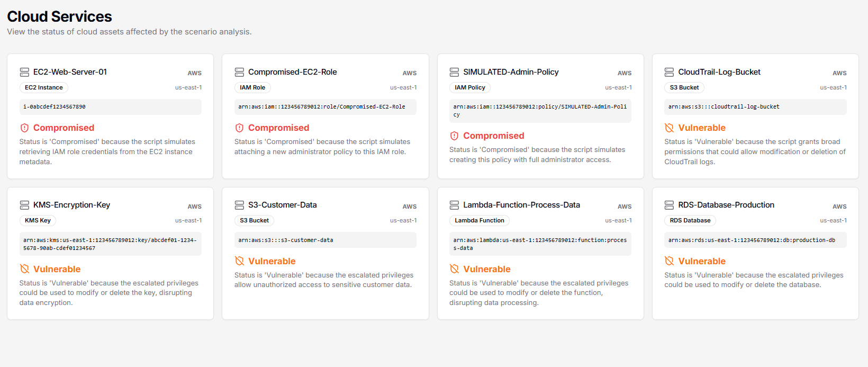Click the Vulnerable status on KMS-Encryption-Key
This screenshot has width=868, height=367.
57,269
